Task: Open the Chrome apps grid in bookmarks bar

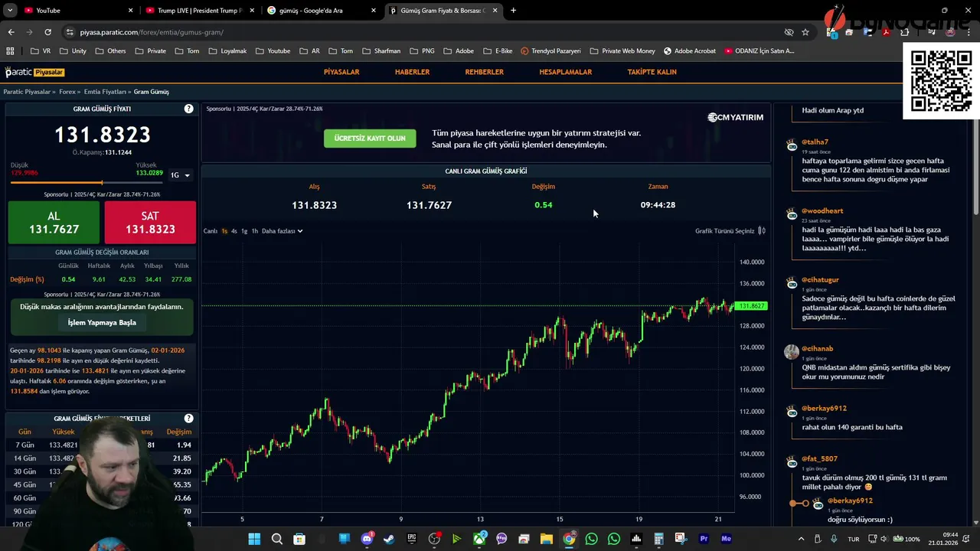Action: [10, 51]
